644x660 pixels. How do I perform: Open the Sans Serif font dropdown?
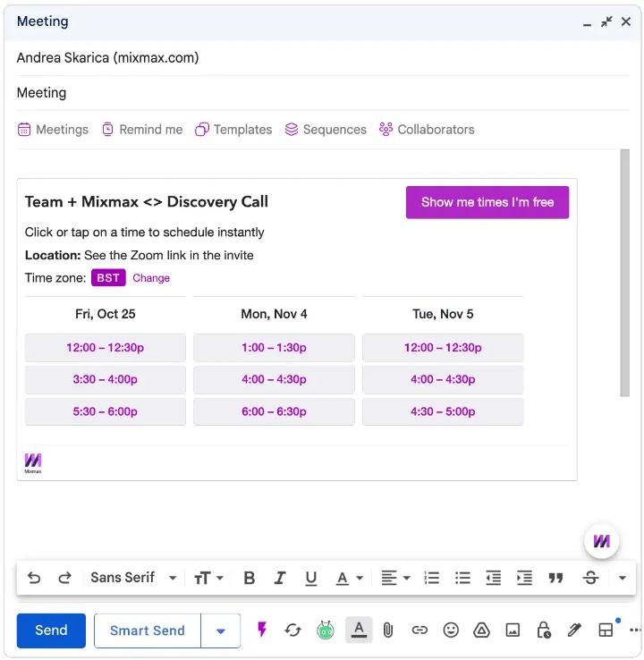[x=133, y=578]
